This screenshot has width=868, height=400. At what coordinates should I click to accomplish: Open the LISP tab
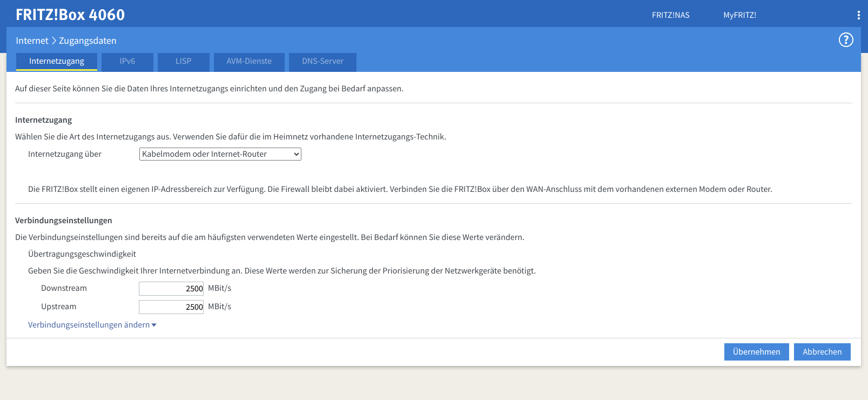[x=183, y=62]
